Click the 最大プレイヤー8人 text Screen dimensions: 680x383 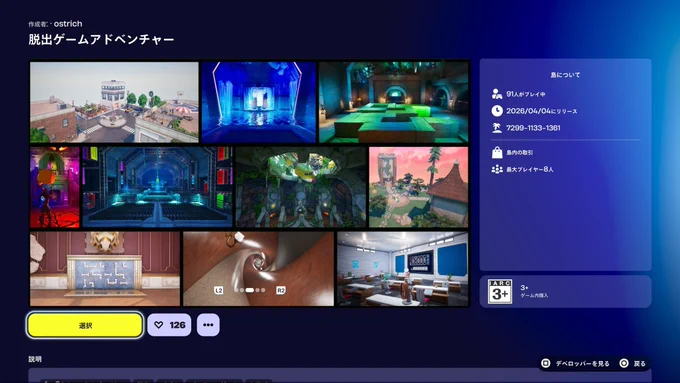pos(530,170)
